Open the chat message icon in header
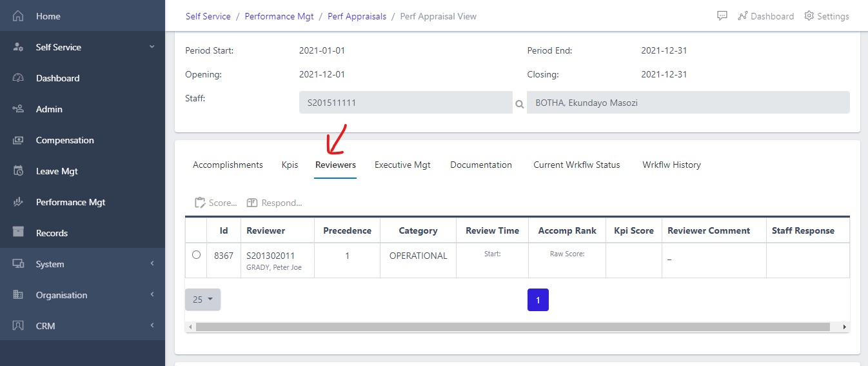 (722, 16)
